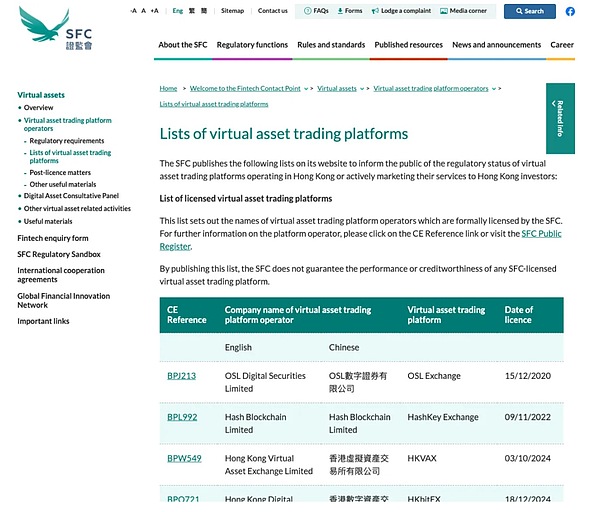The height and width of the screenshot is (512, 600).
Task: Open Fintech enquiry form
Action: (x=53, y=238)
